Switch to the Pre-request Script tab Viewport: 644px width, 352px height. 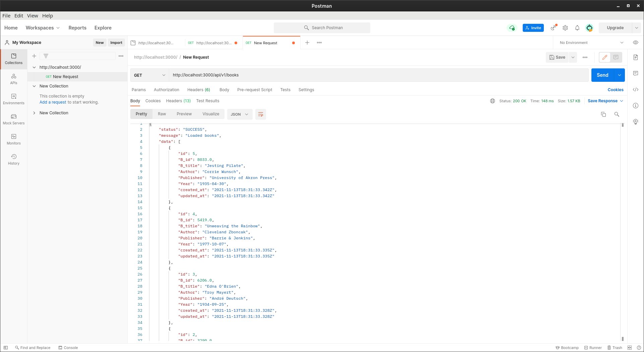click(x=255, y=90)
